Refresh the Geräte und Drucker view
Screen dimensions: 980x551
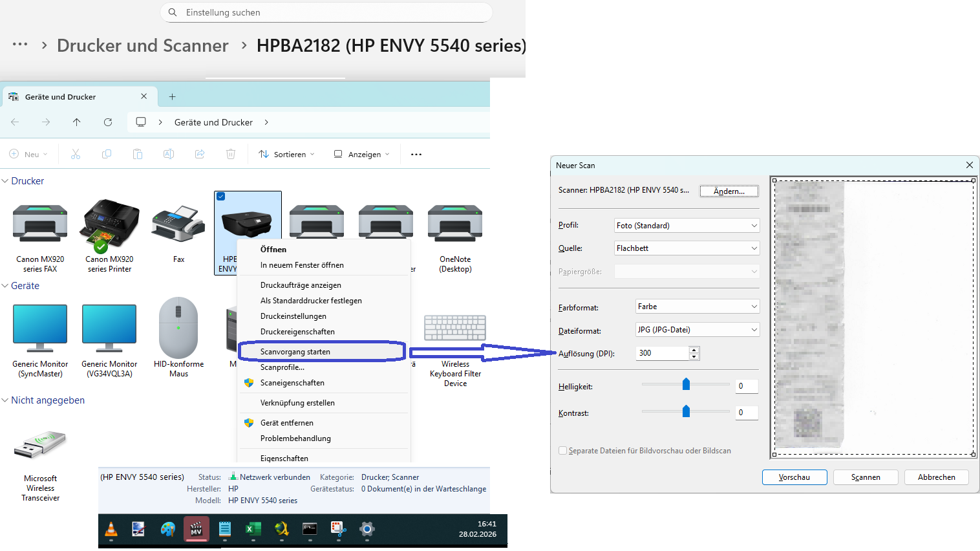108,122
